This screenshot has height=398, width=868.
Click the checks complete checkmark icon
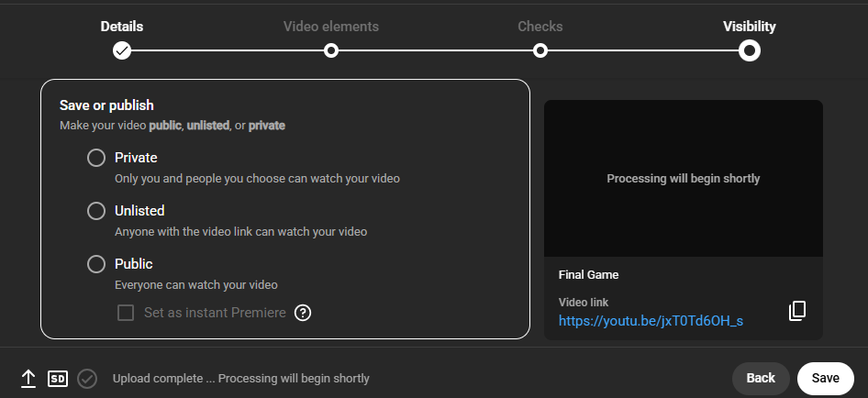[87, 378]
